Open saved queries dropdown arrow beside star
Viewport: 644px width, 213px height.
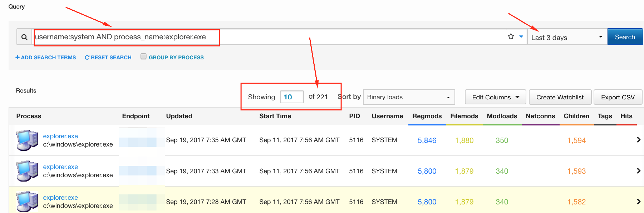coord(521,36)
